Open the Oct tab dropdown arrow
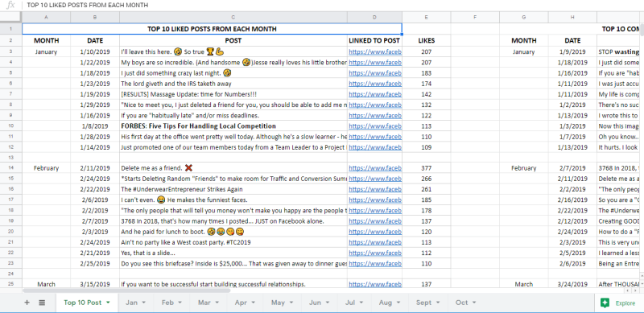Viewport: 644px width, 313px height. point(474,303)
